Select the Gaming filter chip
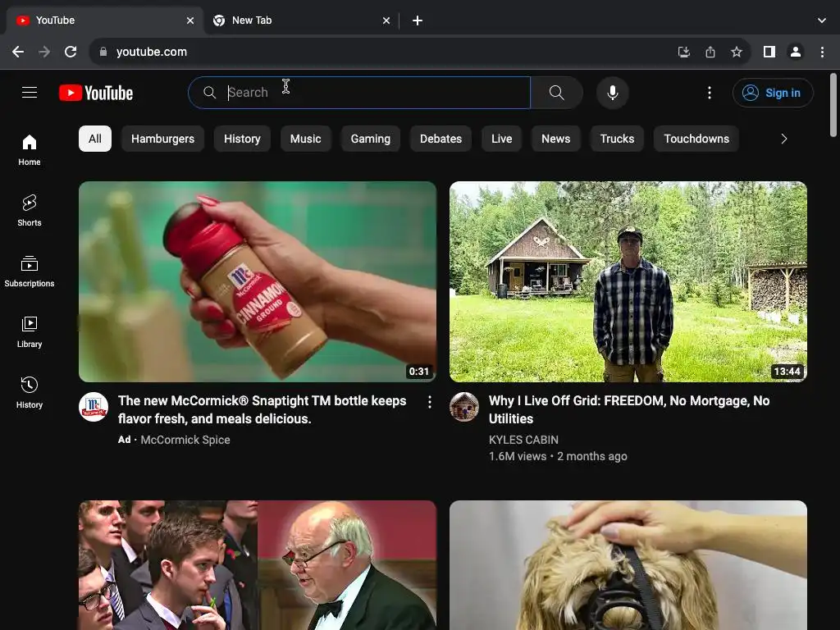The image size is (840, 630). click(371, 139)
